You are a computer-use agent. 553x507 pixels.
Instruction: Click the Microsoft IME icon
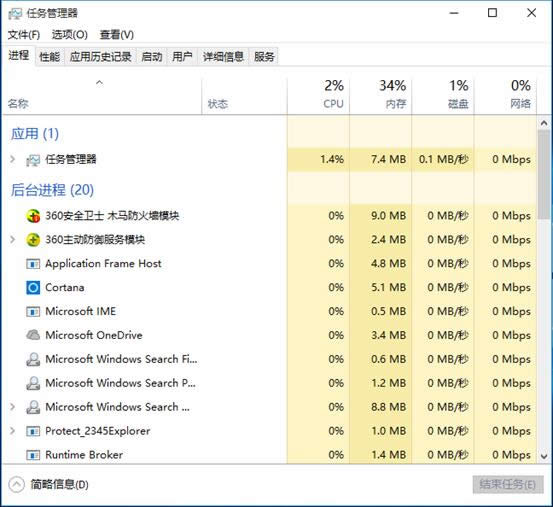pyautogui.click(x=33, y=312)
